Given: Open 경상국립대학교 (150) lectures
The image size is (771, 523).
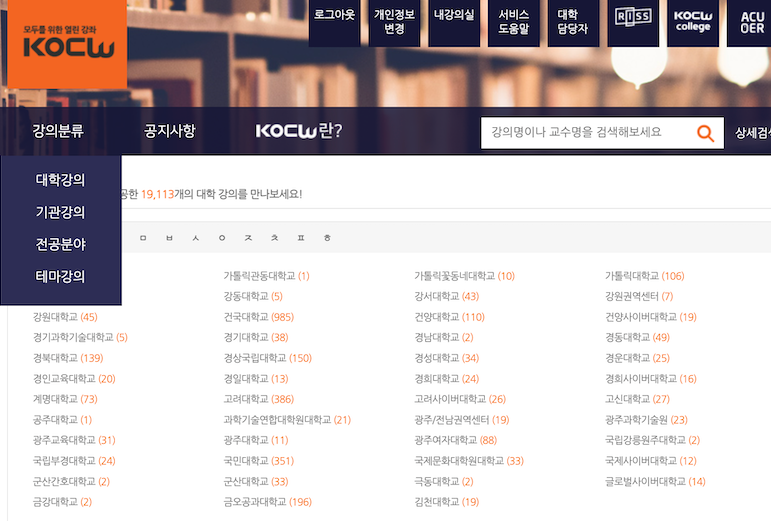Looking at the screenshot, I should (x=268, y=358).
